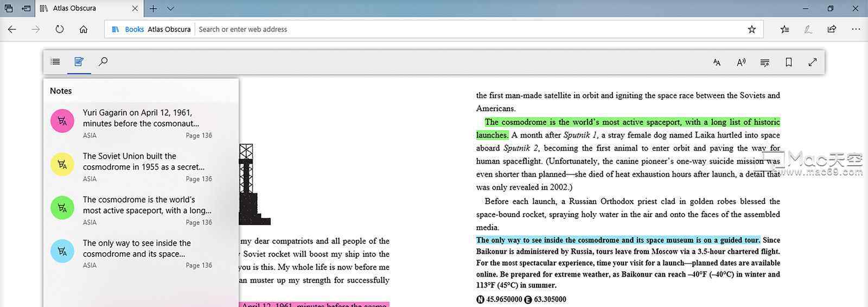Image resolution: width=868 pixels, height=307 pixels.
Task: Minimize the browser window
Action: coord(806,8)
